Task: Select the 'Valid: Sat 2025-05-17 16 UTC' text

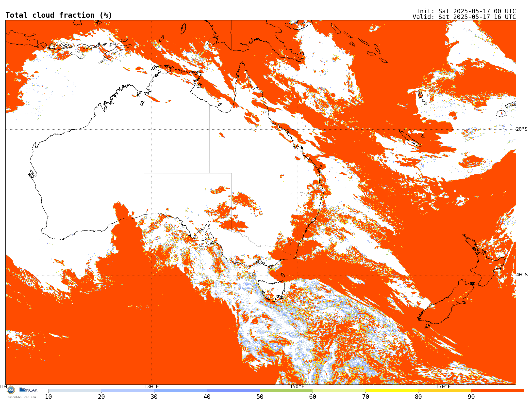Action: coord(464,17)
